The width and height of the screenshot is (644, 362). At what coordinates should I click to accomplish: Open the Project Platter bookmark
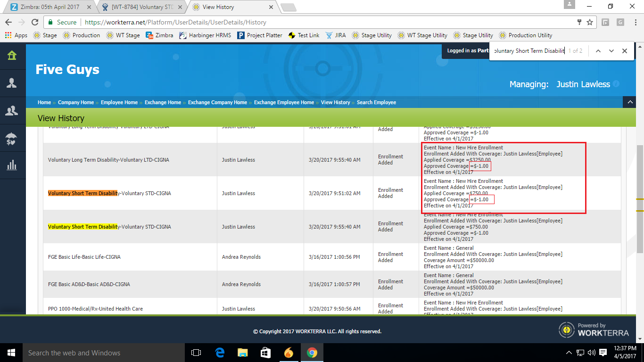click(x=260, y=35)
